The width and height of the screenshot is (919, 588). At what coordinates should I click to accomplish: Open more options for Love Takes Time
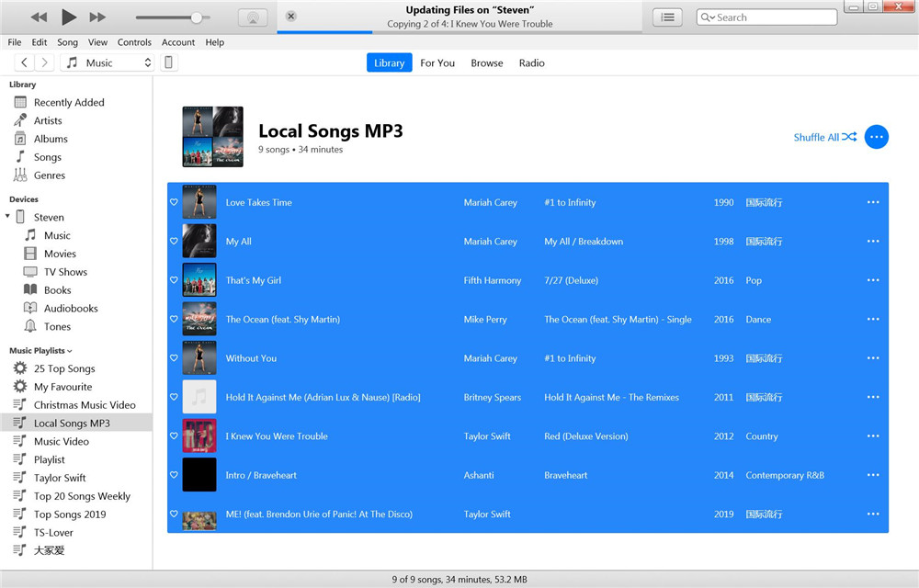click(x=873, y=202)
